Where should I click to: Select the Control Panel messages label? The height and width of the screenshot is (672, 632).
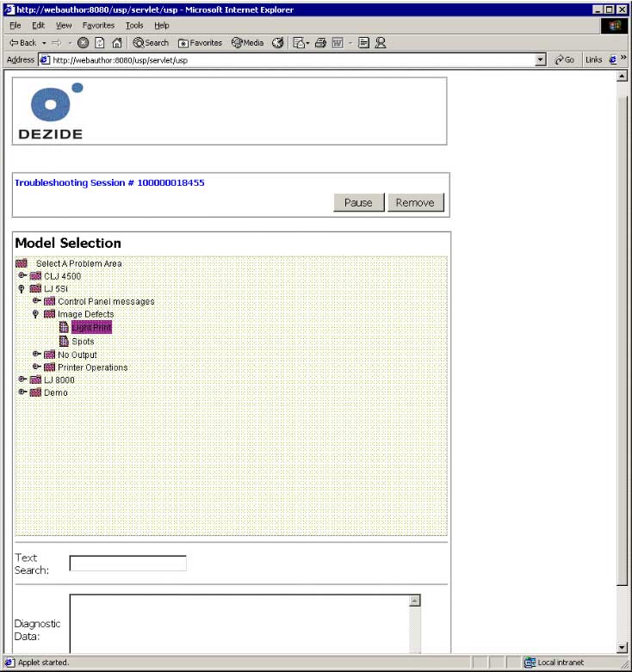coord(106,302)
